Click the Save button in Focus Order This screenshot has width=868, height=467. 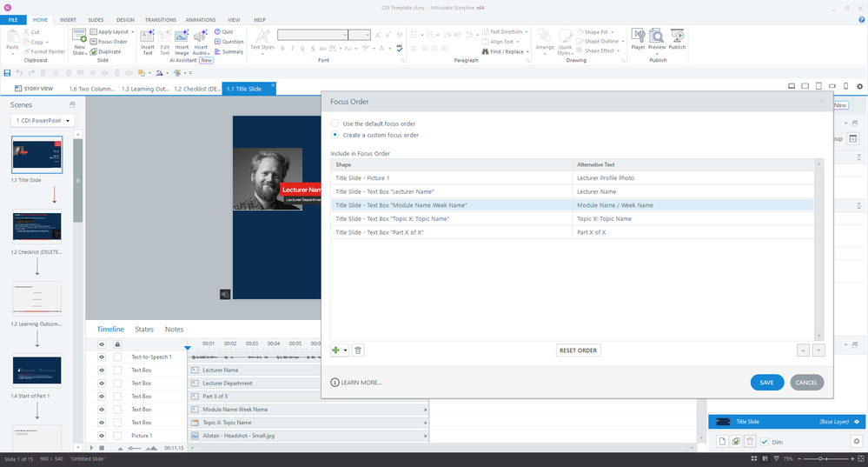(766, 383)
